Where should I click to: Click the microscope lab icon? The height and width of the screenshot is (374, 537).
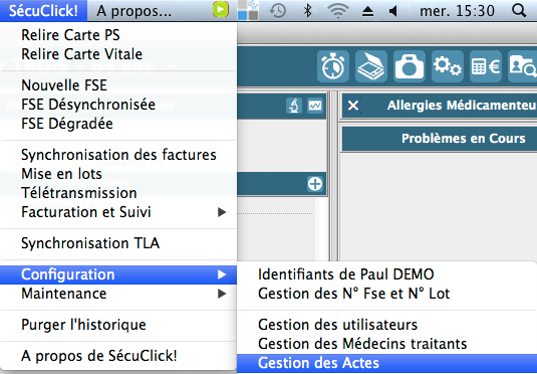click(x=294, y=105)
